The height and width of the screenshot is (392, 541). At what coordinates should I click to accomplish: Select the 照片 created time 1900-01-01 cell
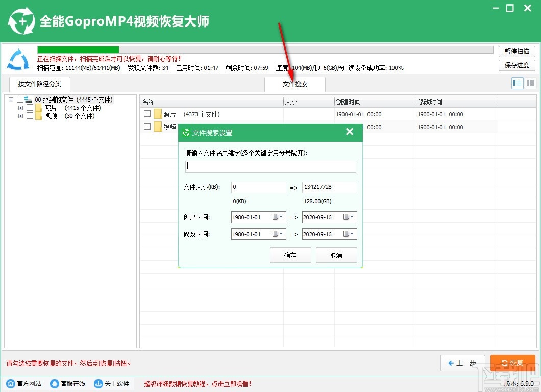(358, 114)
